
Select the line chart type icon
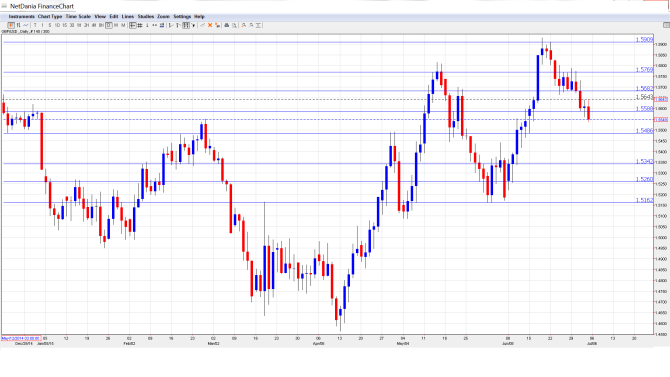tap(26, 25)
